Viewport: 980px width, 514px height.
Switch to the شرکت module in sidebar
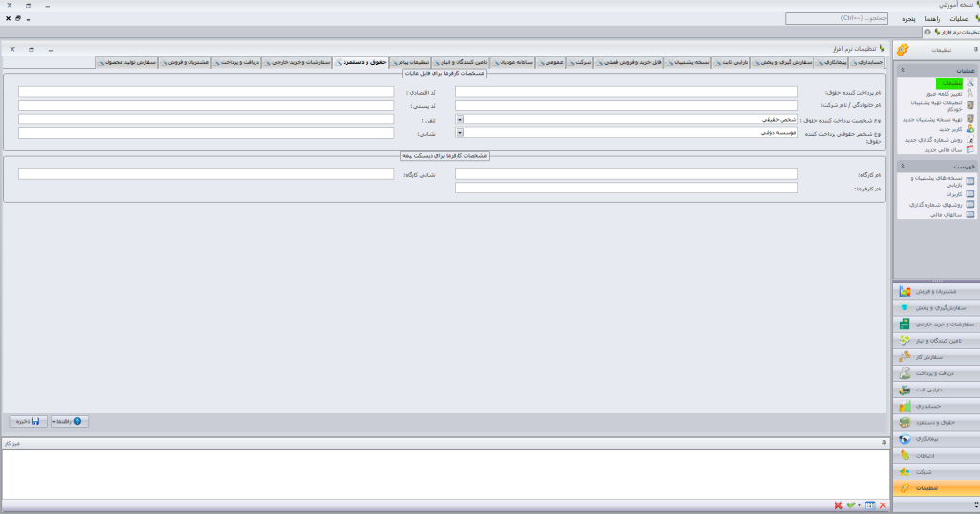(936, 472)
